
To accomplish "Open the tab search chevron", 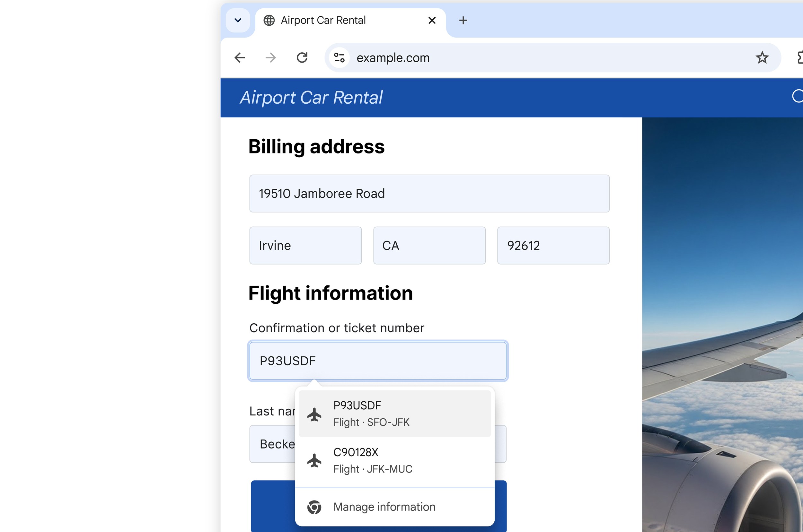I will click(238, 20).
